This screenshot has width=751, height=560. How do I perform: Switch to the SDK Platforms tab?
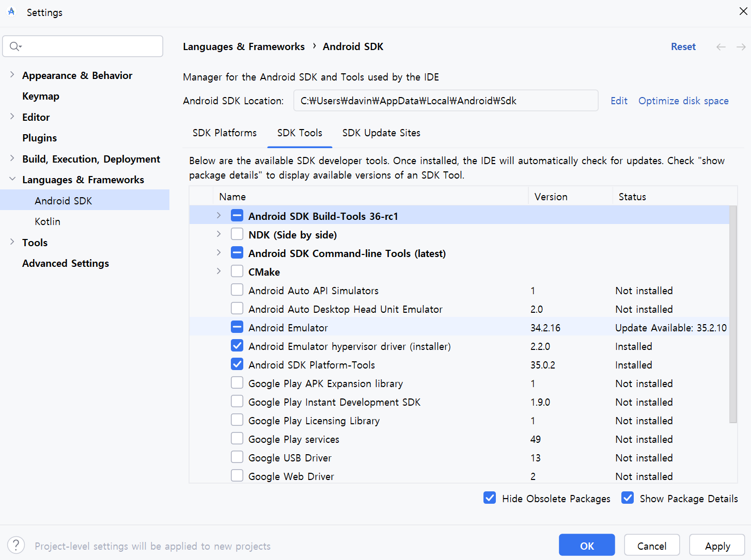(225, 133)
